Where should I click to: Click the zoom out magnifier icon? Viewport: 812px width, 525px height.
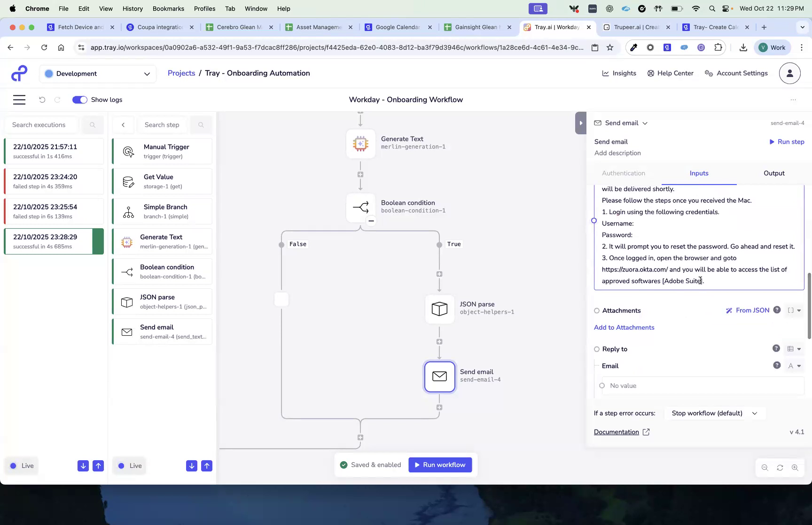click(765, 467)
